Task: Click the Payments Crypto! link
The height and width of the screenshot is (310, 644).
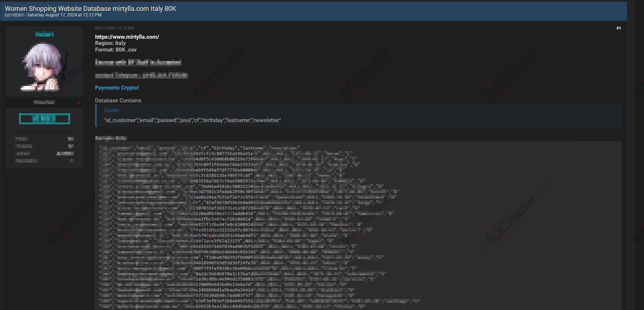Action: (x=117, y=88)
